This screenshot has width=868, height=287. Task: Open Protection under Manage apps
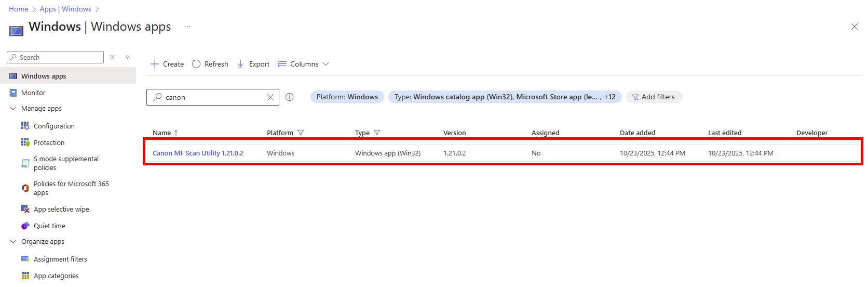[49, 142]
